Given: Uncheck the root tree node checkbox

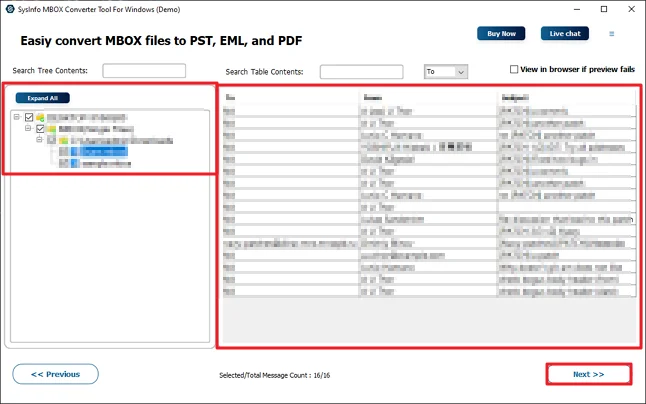Looking at the screenshot, I should pyautogui.click(x=29, y=117).
